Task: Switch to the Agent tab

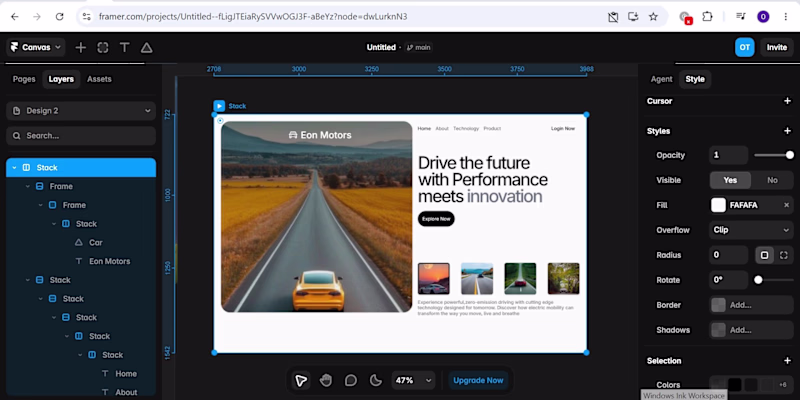Action: pos(662,79)
